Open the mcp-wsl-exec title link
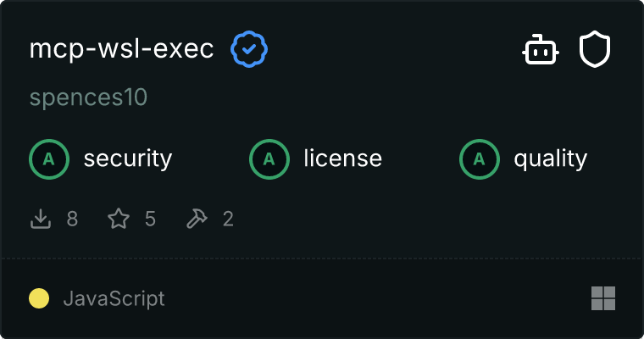The width and height of the screenshot is (644, 339). coord(121,50)
